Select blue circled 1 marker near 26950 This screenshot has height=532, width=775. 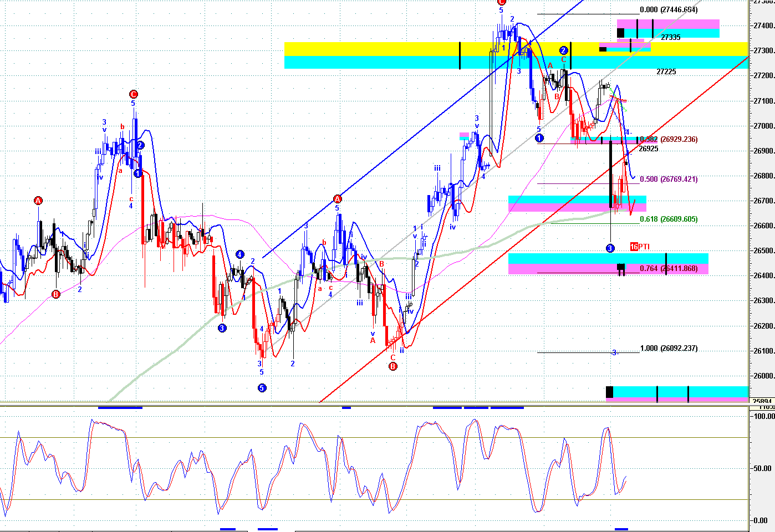pos(539,139)
